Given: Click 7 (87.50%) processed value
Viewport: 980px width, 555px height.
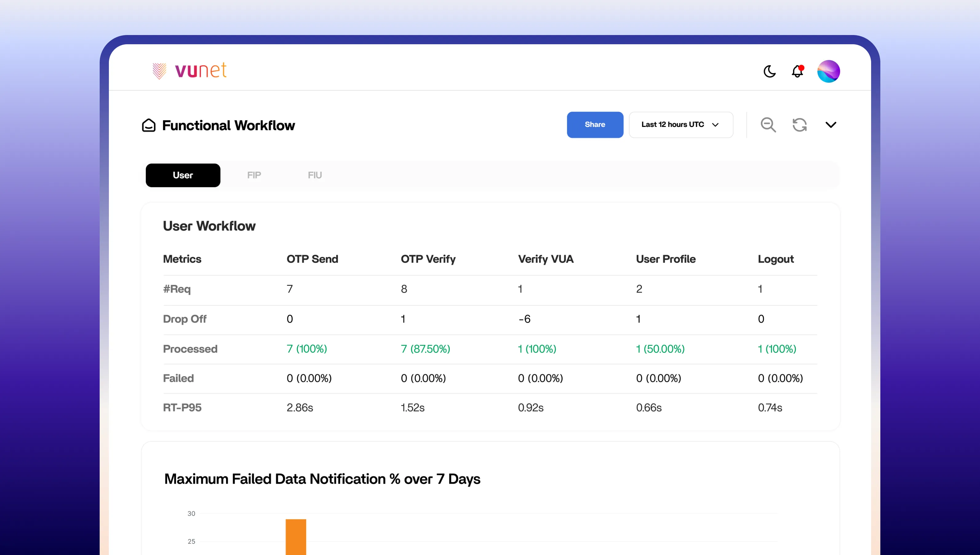Looking at the screenshot, I should pyautogui.click(x=425, y=349).
